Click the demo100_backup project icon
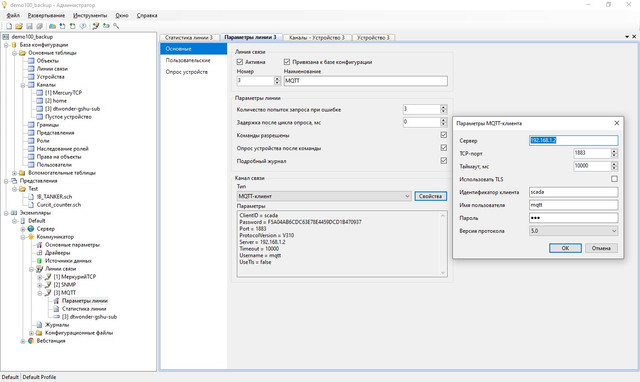 pos(6,37)
